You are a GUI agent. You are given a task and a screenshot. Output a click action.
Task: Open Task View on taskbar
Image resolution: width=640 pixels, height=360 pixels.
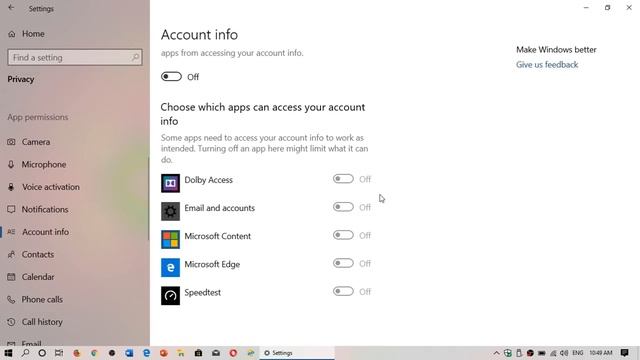coord(59,353)
